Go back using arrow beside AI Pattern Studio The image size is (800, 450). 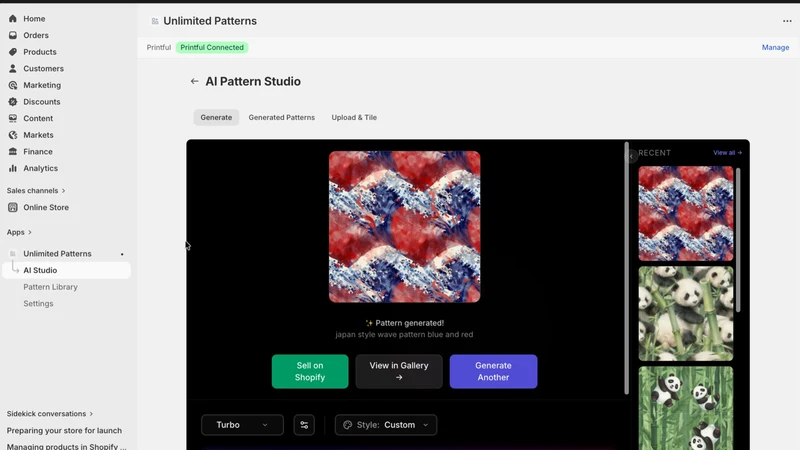point(194,81)
